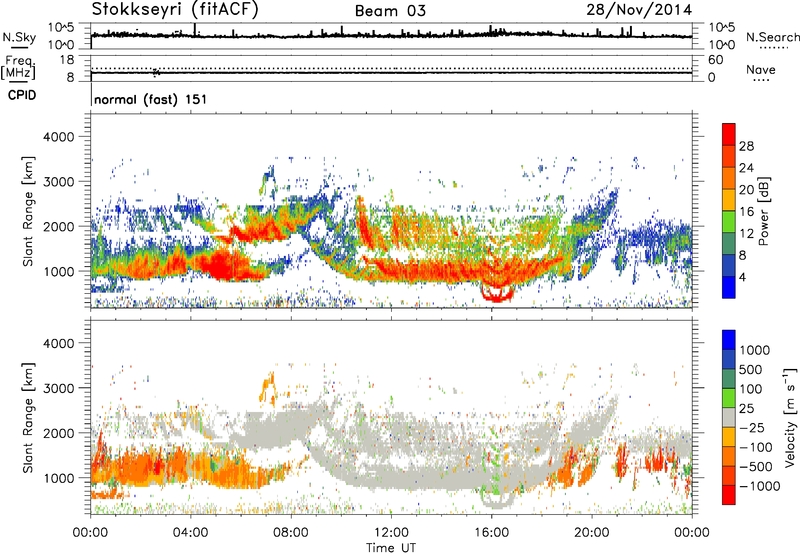
Task: Click the "Velocity [m s⁻¹]" color bar title
Action: tap(790, 417)
